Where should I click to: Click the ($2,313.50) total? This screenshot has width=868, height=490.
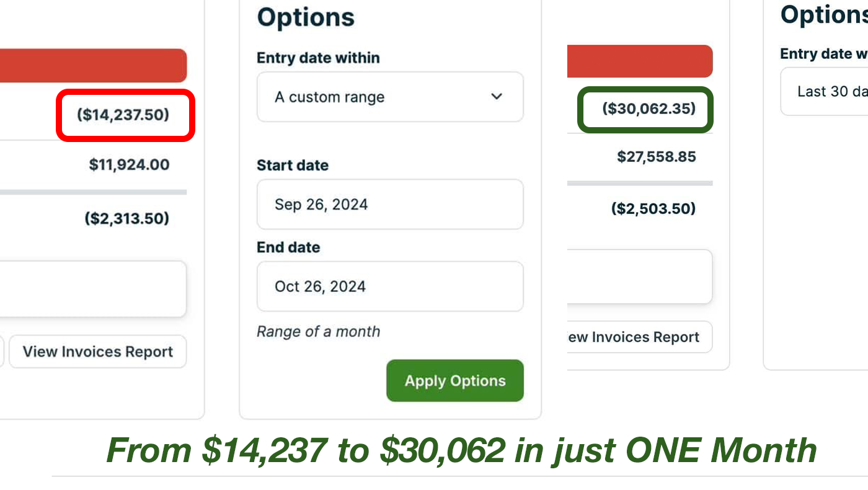[x=127, y=218]
